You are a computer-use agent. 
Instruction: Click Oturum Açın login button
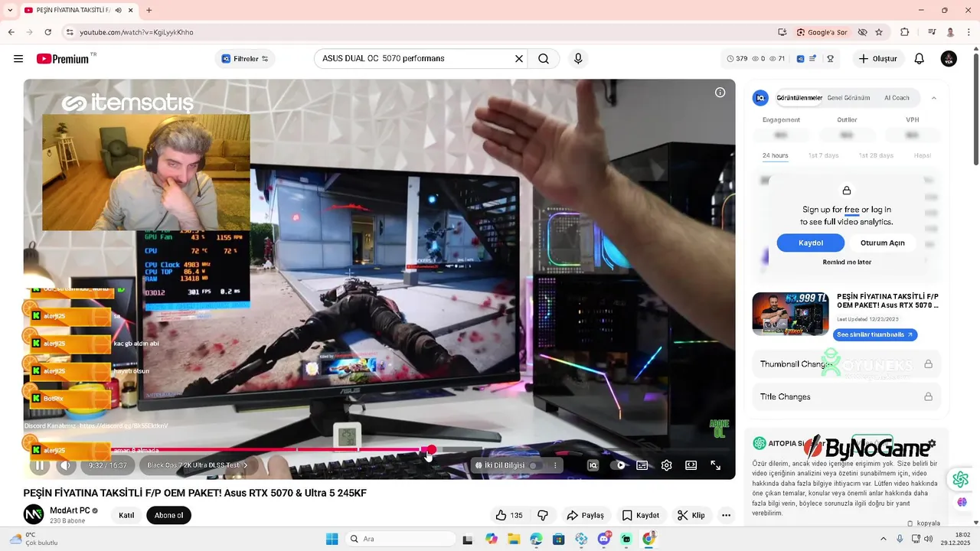pos(883,243)
